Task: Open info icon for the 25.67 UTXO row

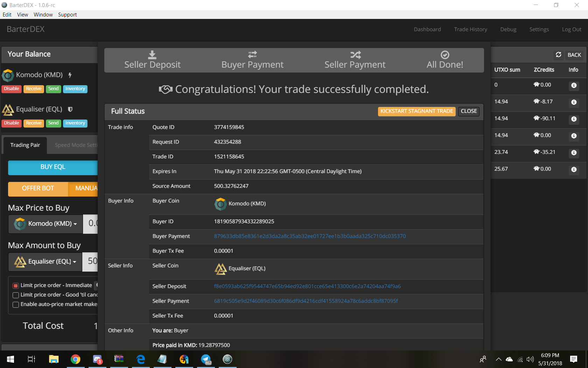Action: 574,169
